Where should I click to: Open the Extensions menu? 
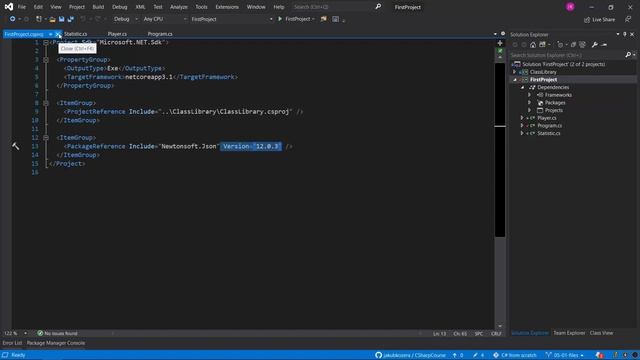click(x=227, y=7)
